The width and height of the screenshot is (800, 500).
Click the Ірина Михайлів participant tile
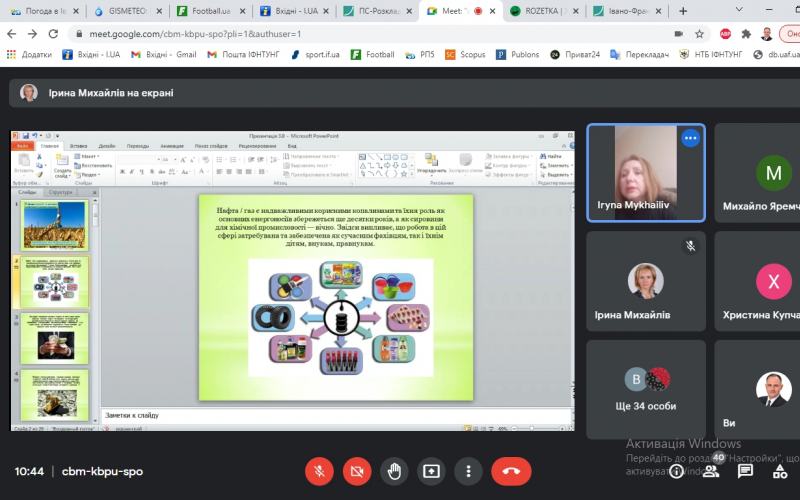tap(646, 281)
